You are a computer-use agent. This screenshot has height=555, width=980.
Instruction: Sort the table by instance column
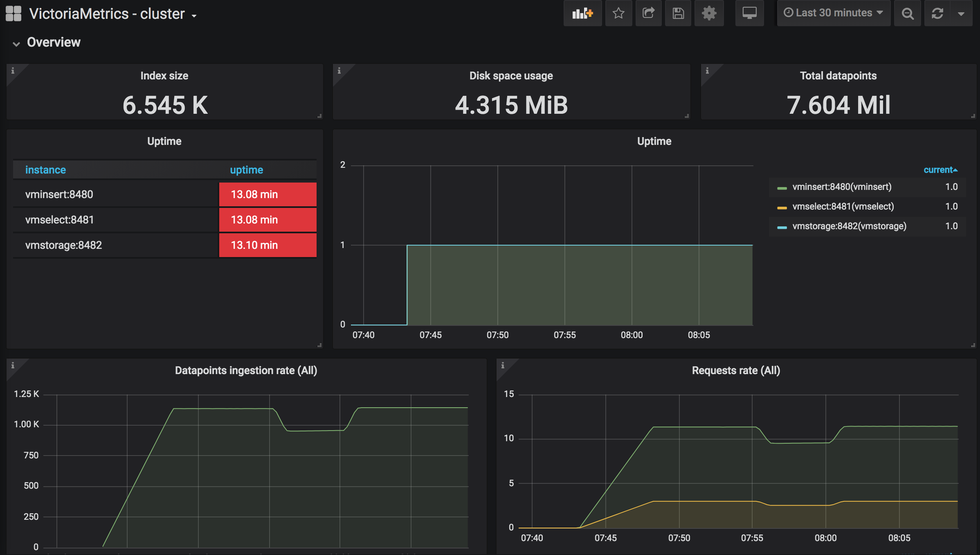[x=45, y=170]
